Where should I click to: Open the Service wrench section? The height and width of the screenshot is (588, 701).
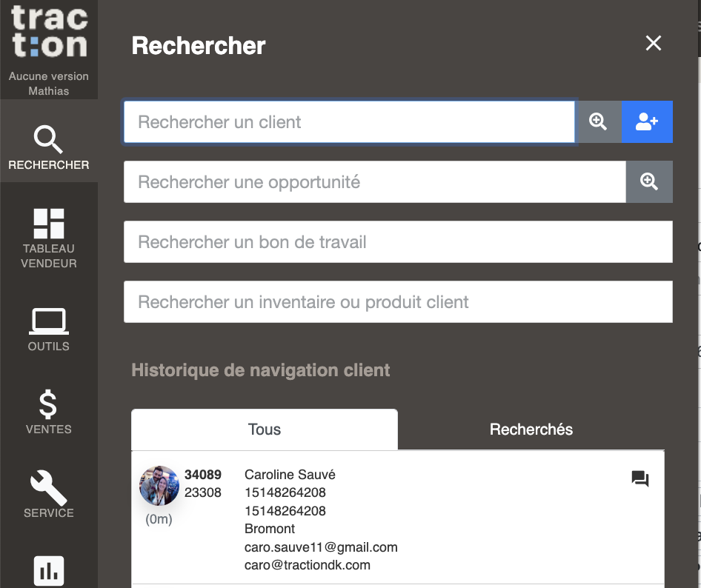coord(49,494)
